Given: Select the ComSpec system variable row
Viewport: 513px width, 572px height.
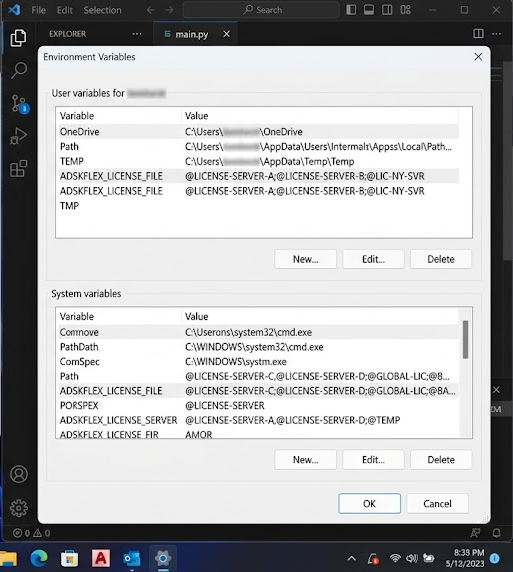Looking at the screenshot, I should coord(258,362).
